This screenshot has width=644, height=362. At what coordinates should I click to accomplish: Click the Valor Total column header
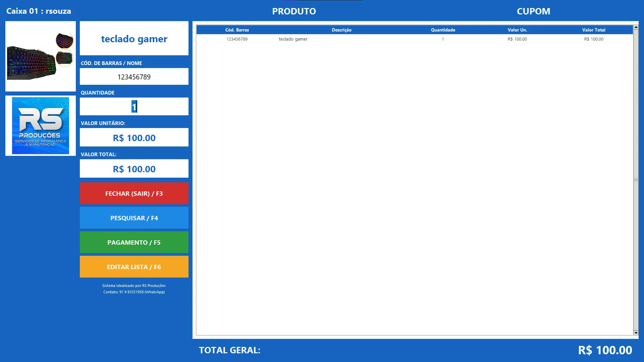coord(594,30)
